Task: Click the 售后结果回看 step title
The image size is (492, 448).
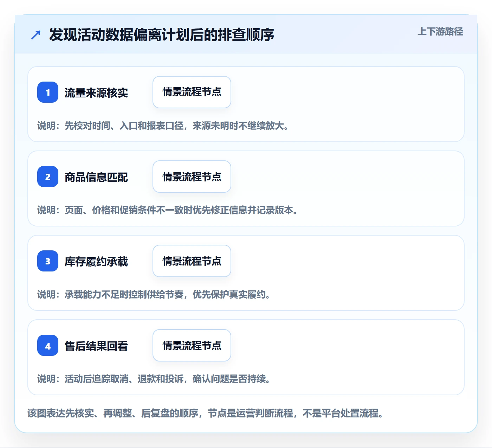Action: pyautogui.click(x=96, y=346)
